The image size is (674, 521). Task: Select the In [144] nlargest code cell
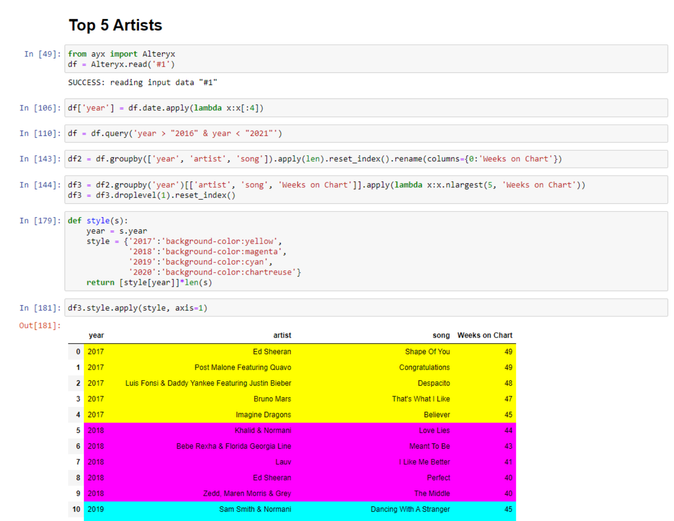[366, 190]
